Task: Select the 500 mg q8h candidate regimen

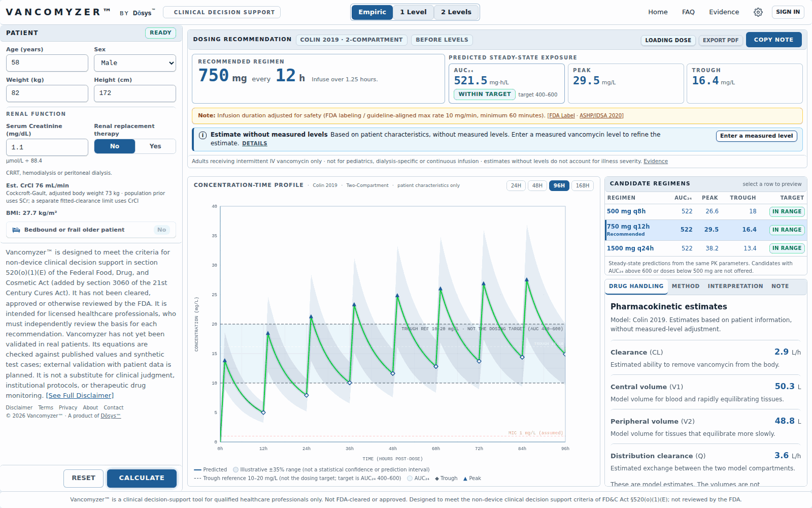Action: click(705, 212)
